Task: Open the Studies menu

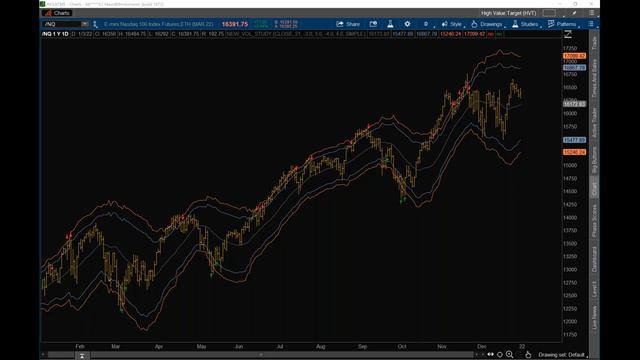Action: pyautogui.click(x=526, y=24)
